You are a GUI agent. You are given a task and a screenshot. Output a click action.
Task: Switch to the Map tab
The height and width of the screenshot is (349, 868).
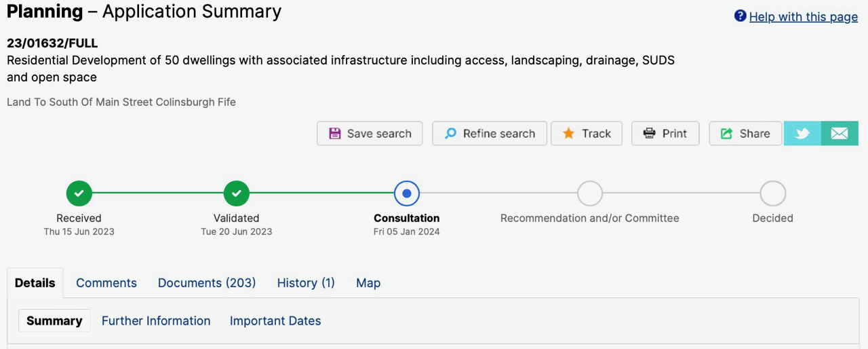[368, 283]
